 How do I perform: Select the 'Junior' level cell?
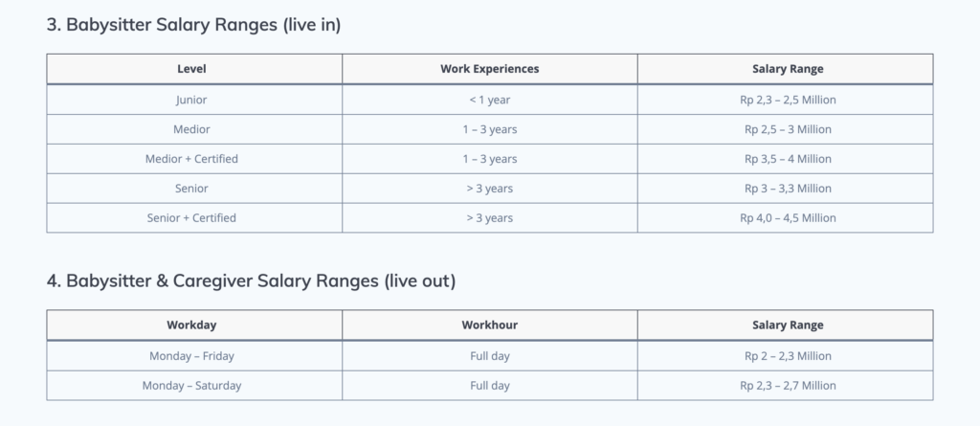point(191,100)
